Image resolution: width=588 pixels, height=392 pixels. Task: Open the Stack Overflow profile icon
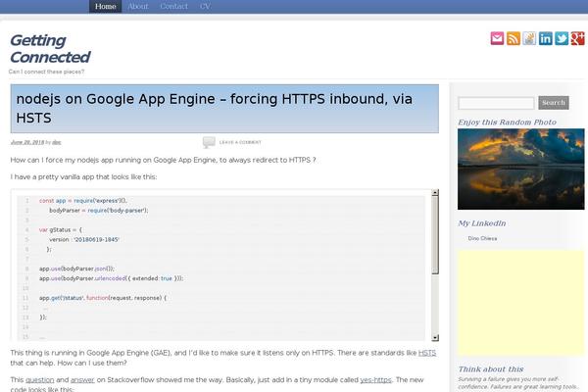529,38
